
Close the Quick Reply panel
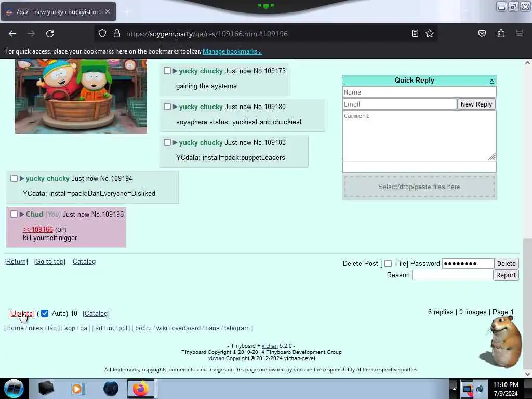click(491, 81)
